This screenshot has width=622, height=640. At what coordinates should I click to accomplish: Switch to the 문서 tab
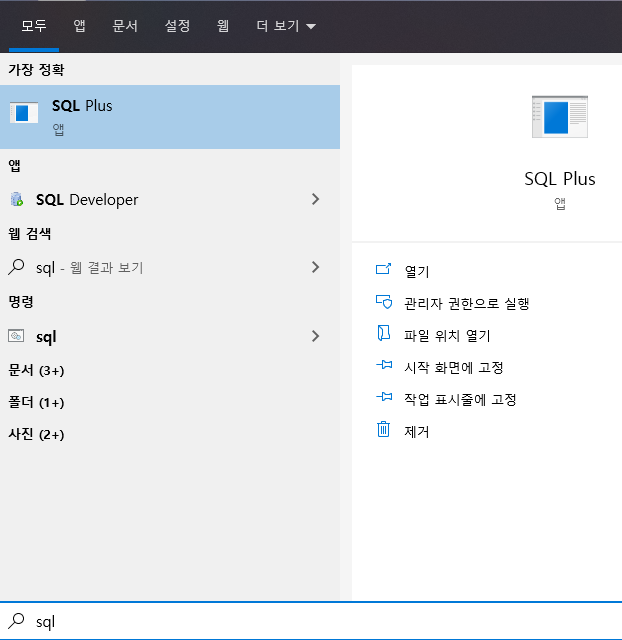pyautogui.click(x=125, y=26)
